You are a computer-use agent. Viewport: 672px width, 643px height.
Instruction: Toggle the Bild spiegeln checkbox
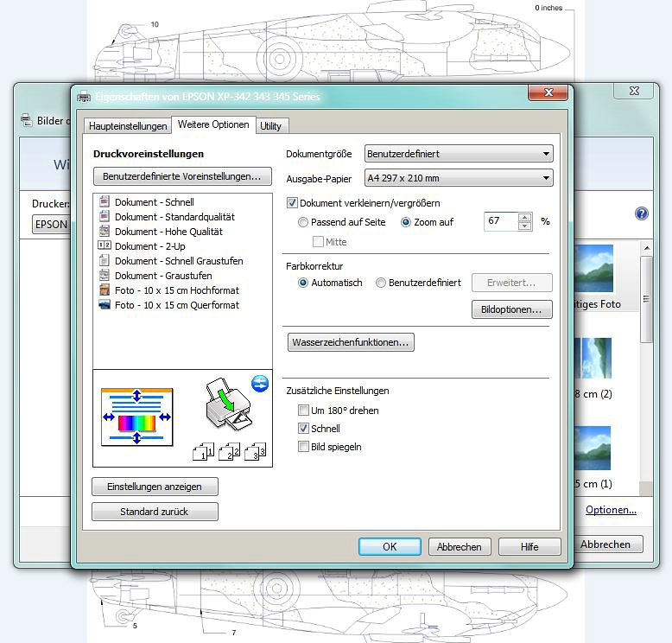tap(303, 447)
